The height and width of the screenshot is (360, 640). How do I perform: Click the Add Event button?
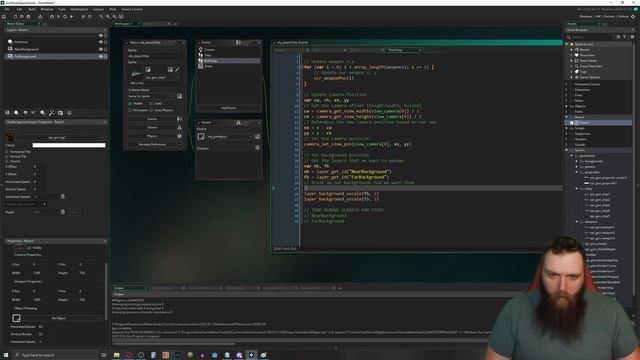[x=229, y=108]
